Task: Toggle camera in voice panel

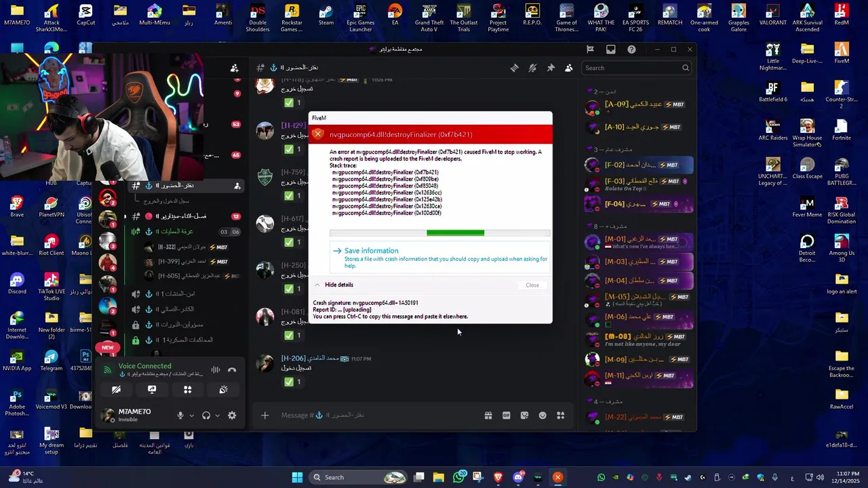Action: pos(117,390)
